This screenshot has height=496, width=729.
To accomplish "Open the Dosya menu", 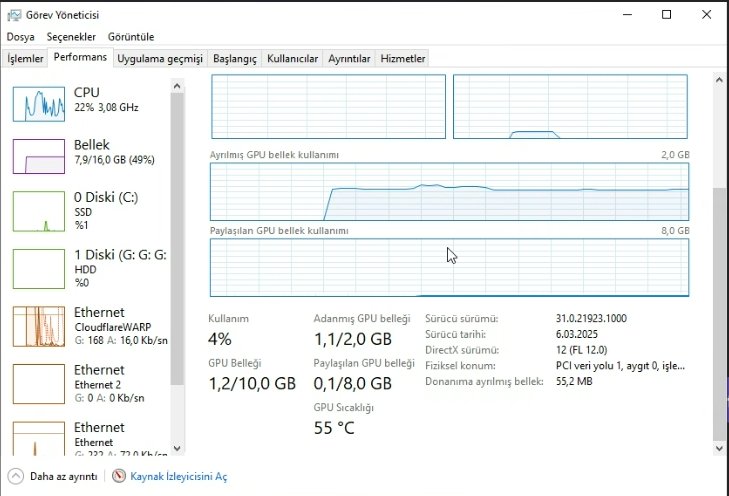I will (x=20, y=37).
